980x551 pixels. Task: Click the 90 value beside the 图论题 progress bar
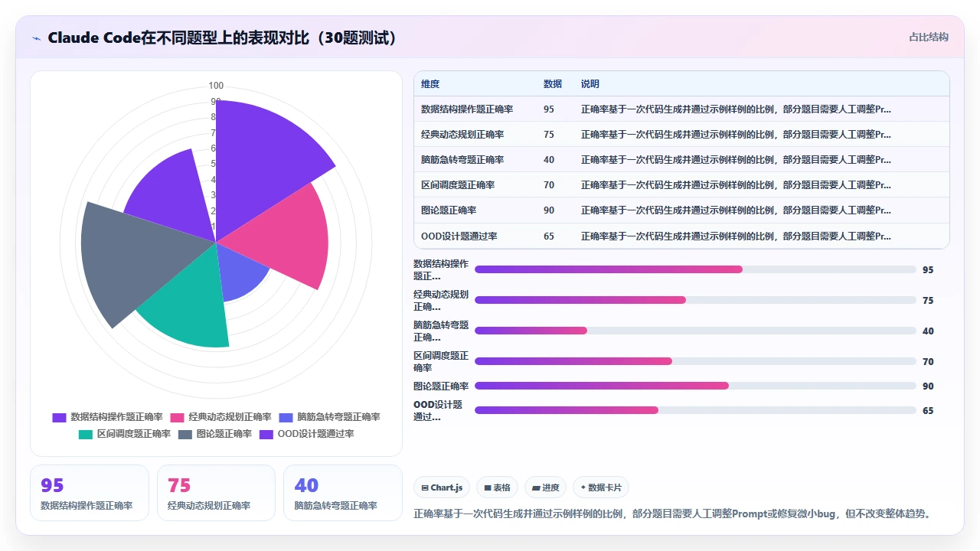[x=928, y=386]
